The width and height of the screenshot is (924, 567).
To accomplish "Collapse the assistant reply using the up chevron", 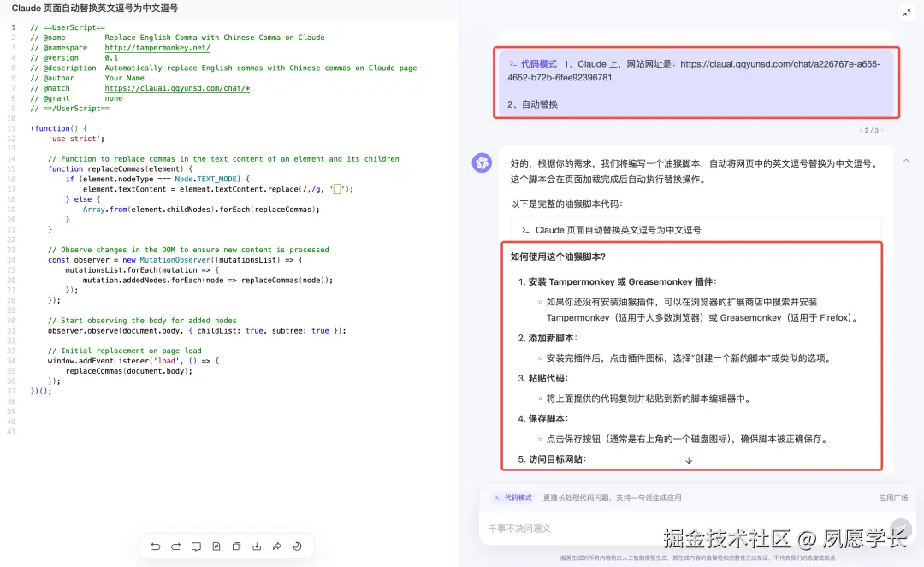I will [x=906, y=161].
